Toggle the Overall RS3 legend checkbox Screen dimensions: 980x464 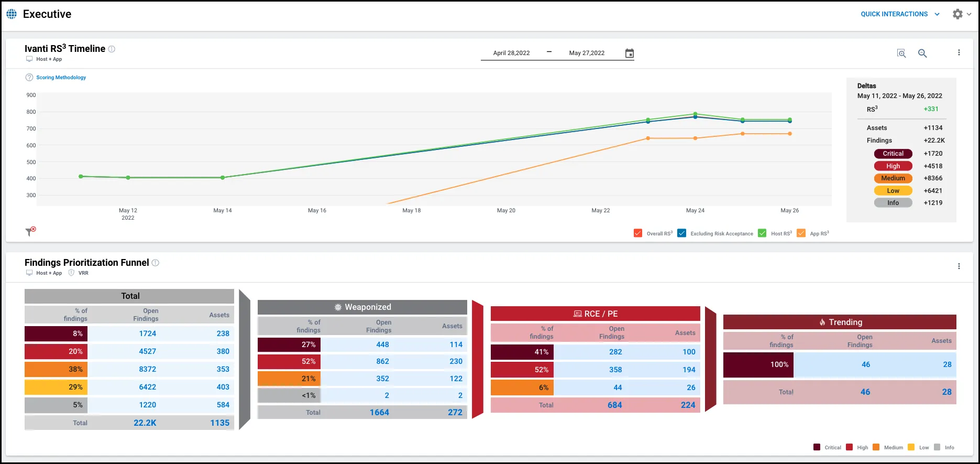tap(638, 233)
